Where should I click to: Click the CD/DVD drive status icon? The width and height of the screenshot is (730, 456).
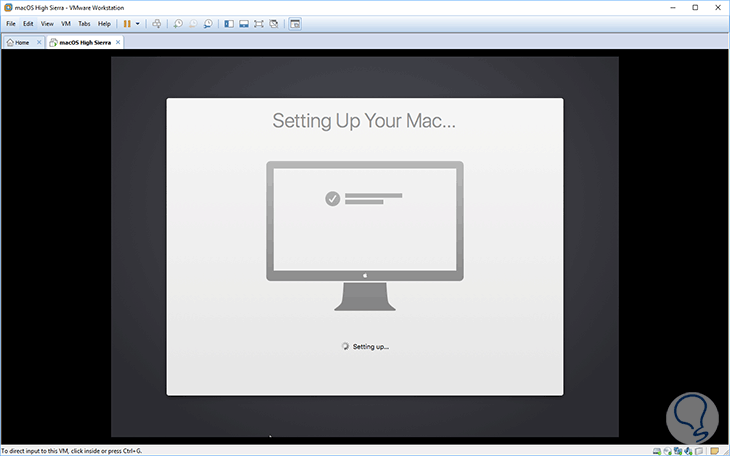(668, 451)
